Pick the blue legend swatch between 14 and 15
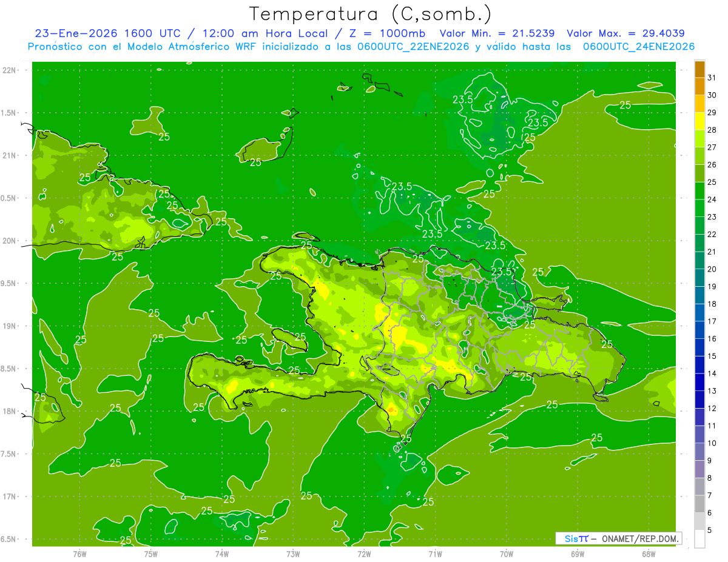Viewport: 728px width, 562px height. pyautogui.click(x=699, y=365)
